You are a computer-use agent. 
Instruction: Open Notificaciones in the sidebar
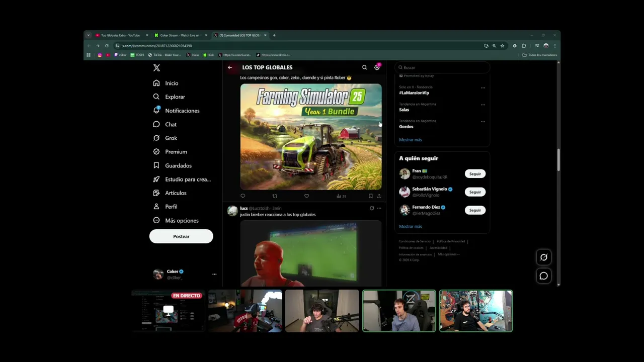(176, 111)
